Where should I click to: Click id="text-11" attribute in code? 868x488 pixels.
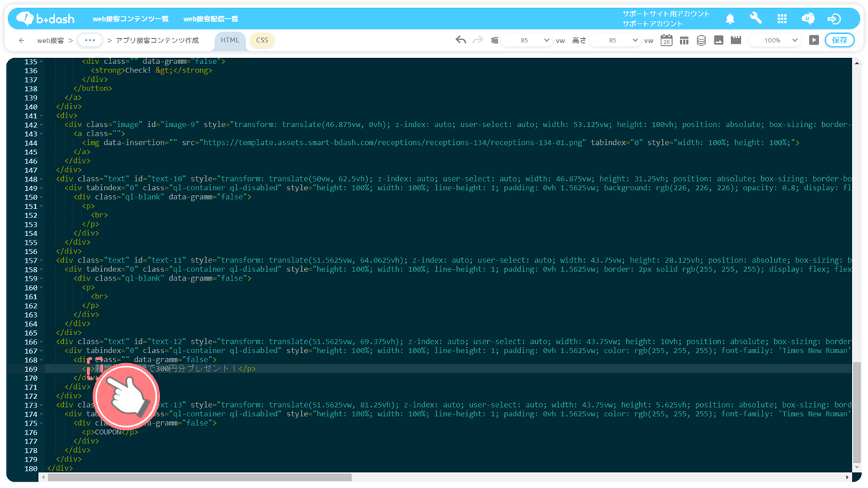coord(160,261)
